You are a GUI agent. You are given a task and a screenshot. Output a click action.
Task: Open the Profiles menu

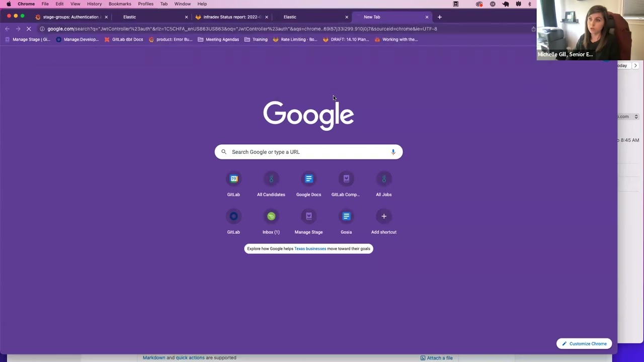coord(146,4)
